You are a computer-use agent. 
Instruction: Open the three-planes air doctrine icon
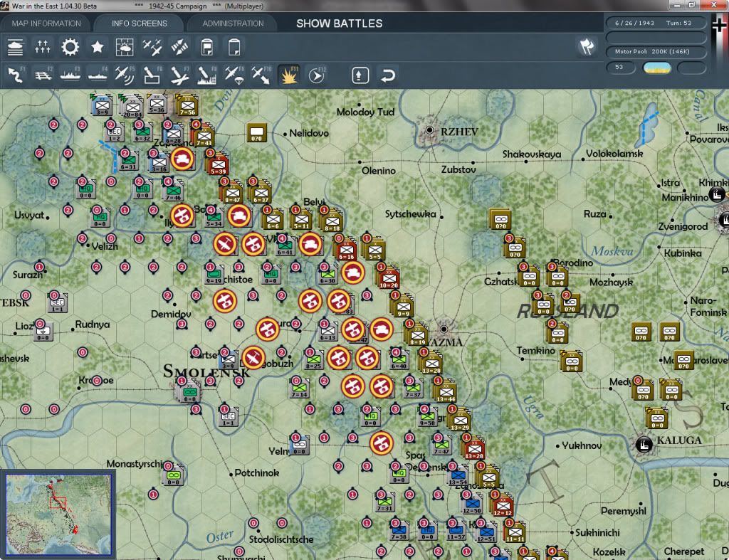(152, 48)
